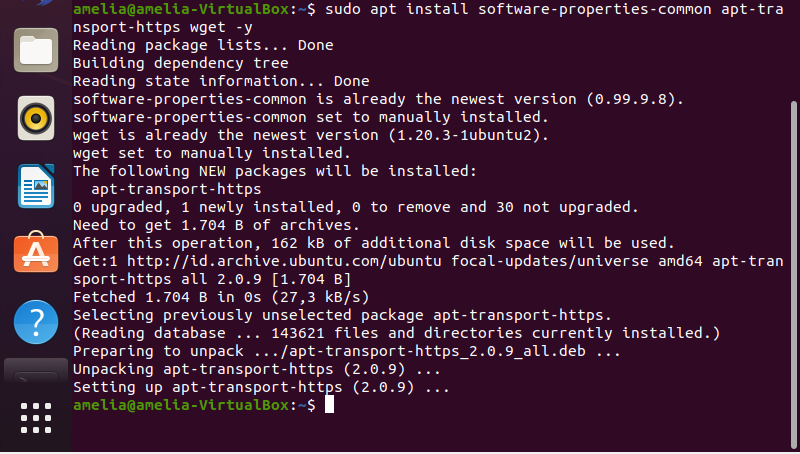Click the 'Unpacking apt-transport-https (2.0.9)' line
Viewport: 800px width, 454px height.
[257, 369]
